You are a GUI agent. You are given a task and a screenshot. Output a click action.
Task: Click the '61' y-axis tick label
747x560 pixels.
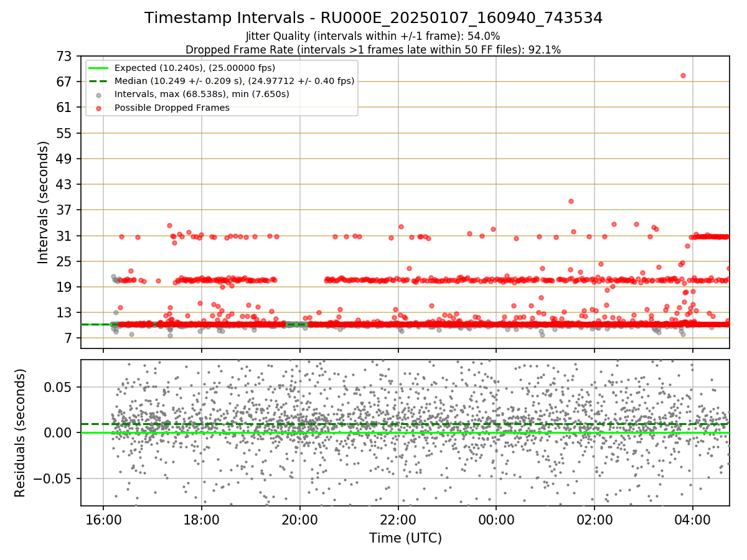(65, 107)
